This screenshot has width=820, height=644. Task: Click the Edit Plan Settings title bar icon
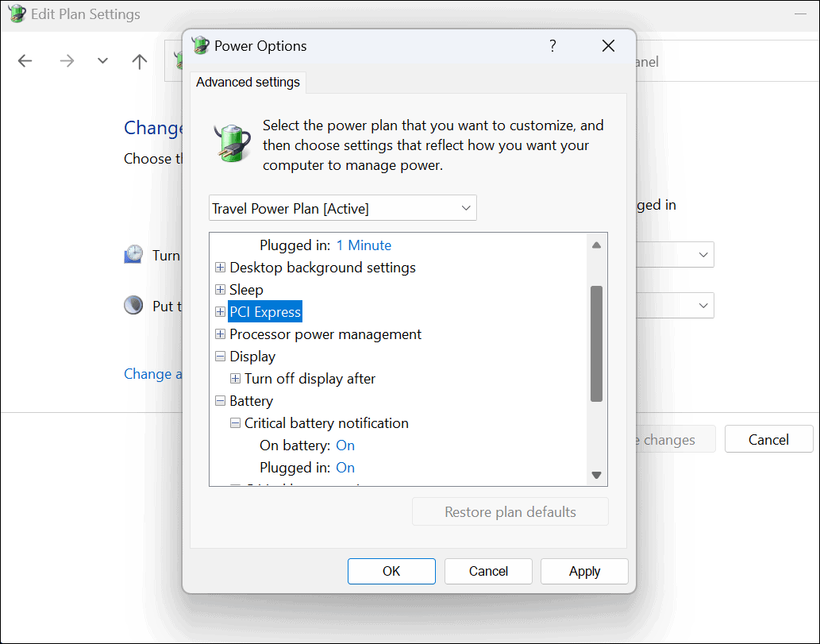click(x=17, y=13)
